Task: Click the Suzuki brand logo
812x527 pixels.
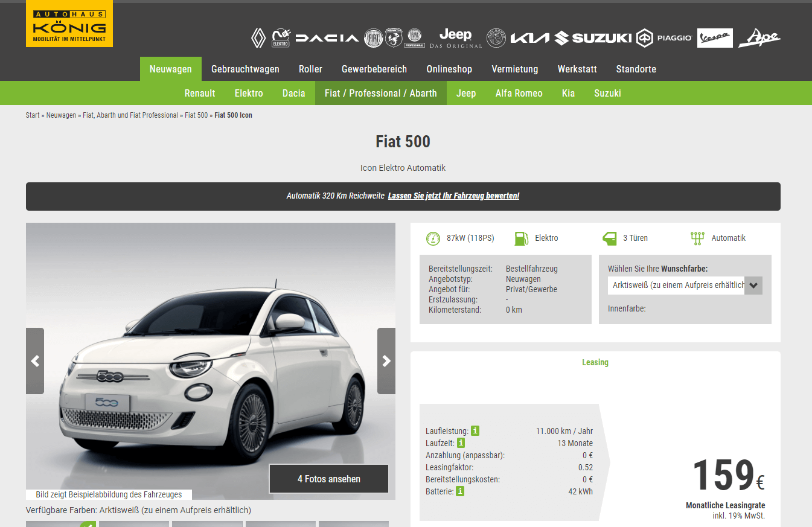Action: pyautogui.click(x=593, y=38)
